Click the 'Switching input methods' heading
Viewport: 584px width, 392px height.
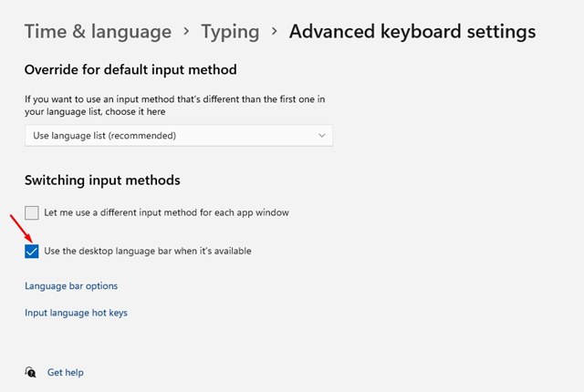coord(102,181)
